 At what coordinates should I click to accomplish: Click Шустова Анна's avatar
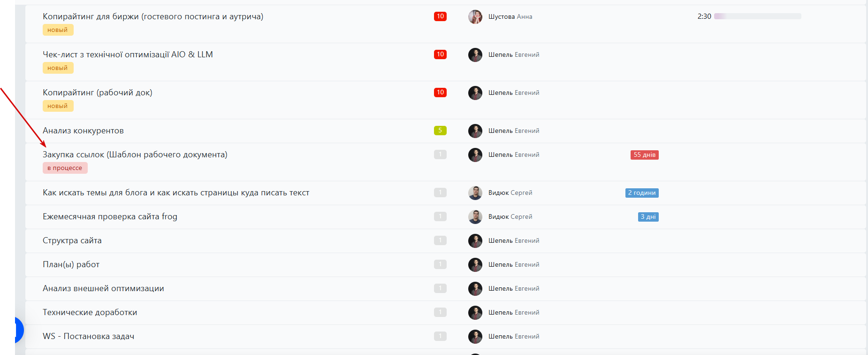[475, 16]
